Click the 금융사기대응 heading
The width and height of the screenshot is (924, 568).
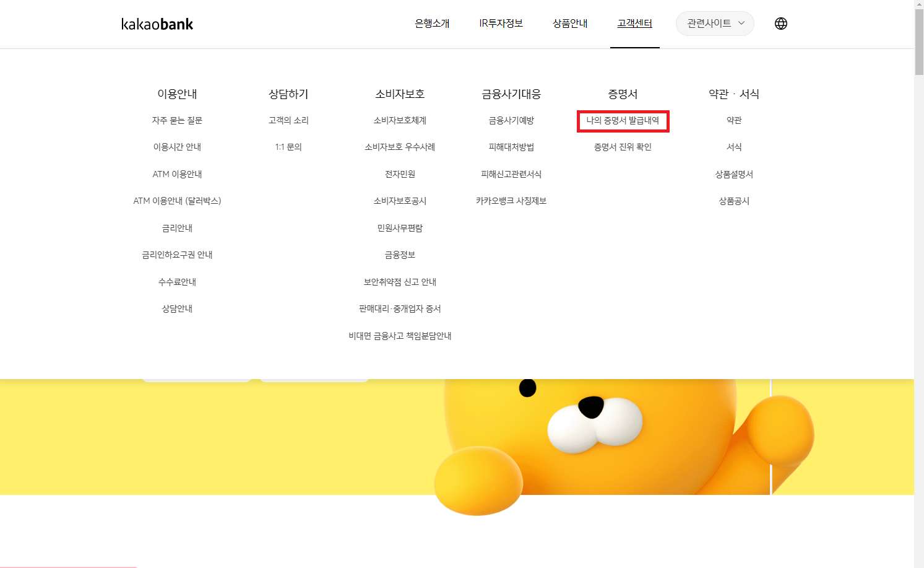511,94
